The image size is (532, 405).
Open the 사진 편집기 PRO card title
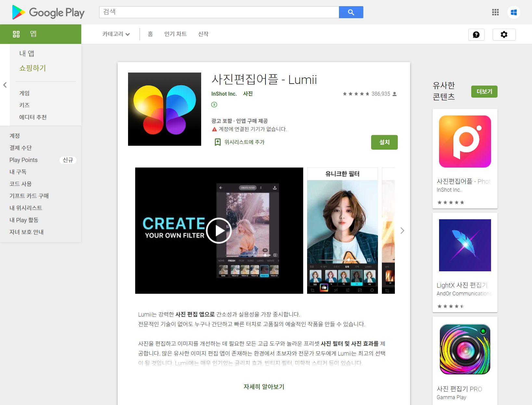tap(459, 389)
